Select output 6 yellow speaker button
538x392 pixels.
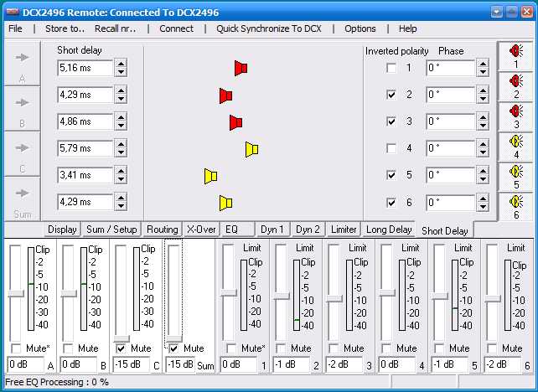516,208
